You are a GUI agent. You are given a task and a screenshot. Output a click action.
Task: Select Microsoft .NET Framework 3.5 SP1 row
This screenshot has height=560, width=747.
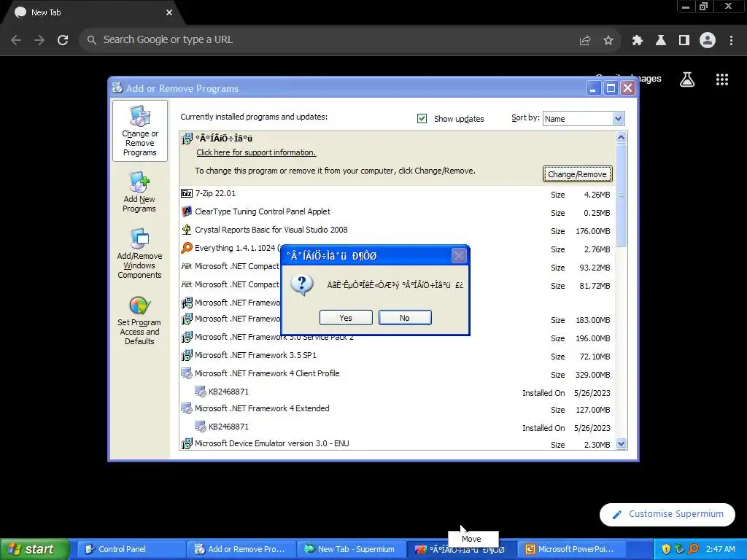[398, 355]
